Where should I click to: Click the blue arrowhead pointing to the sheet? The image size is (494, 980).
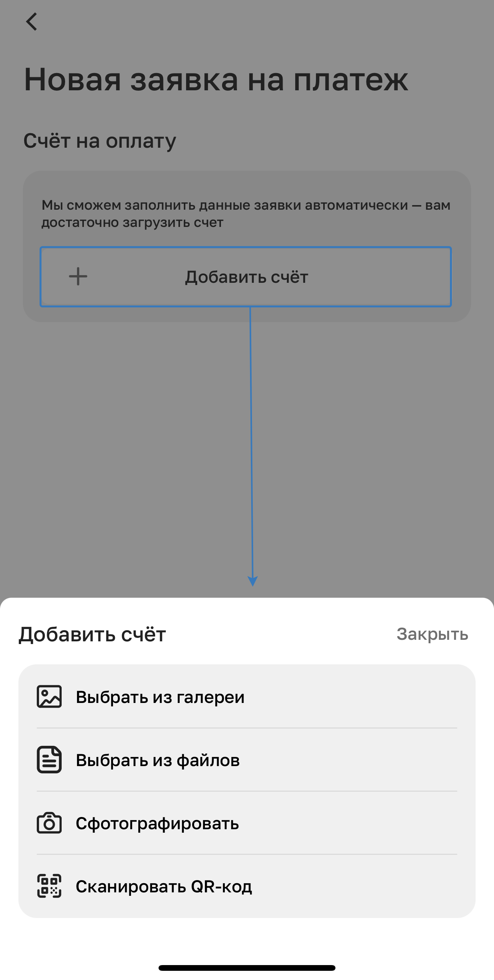[253, 581]
